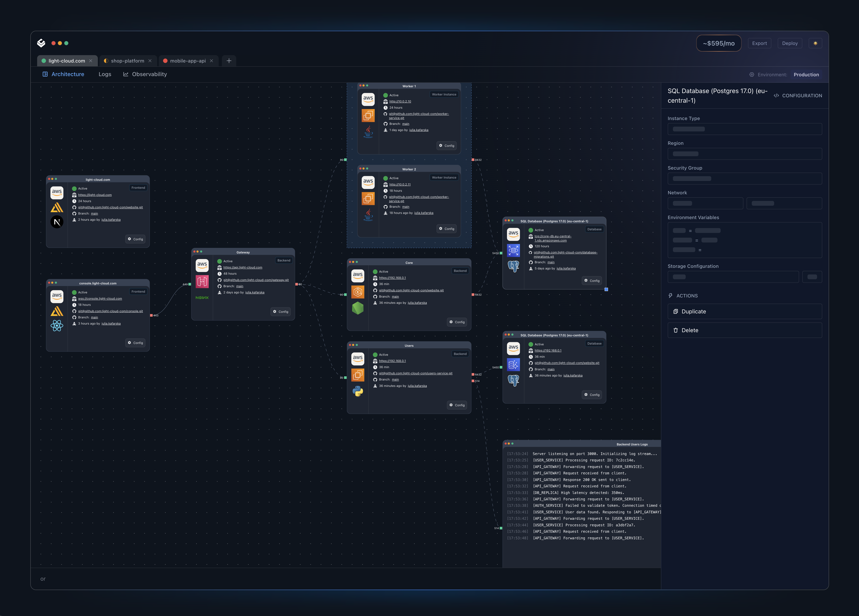This screenshot has width=859, height=616.
Task: Click the PostgreSQL elephant icon on SQL Database node
Action: point(514,266)
